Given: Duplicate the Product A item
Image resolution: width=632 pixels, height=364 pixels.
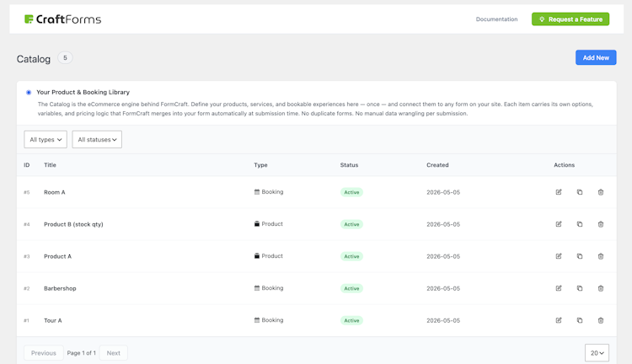Looking at the screenshot, I should (x=580, y=256).
